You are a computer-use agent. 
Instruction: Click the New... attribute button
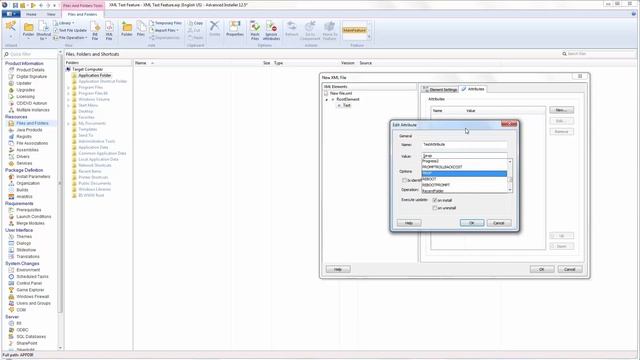(561, 110)
